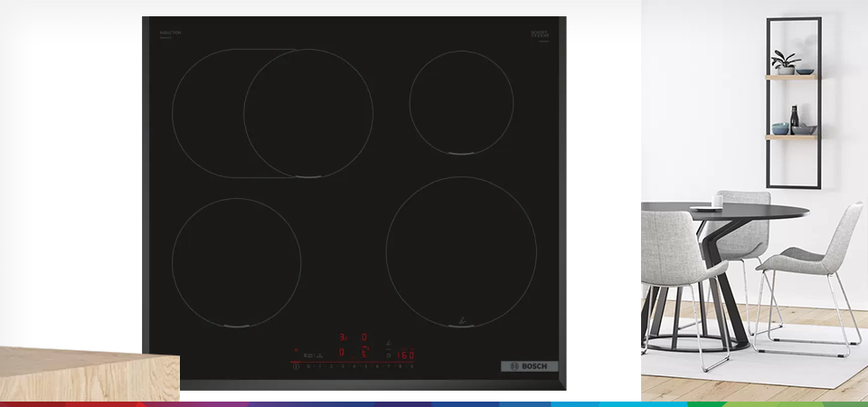The width and height of the screenshot is (868, 407).
Task: Tap the frying sensor pan icon above the timer
Action: [389, 343]
